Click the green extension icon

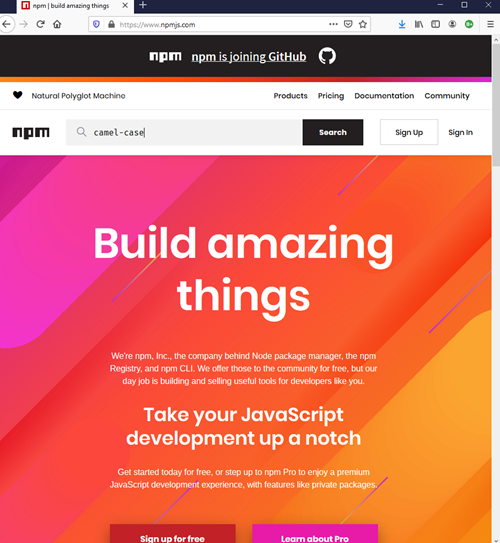coord(469,24)
